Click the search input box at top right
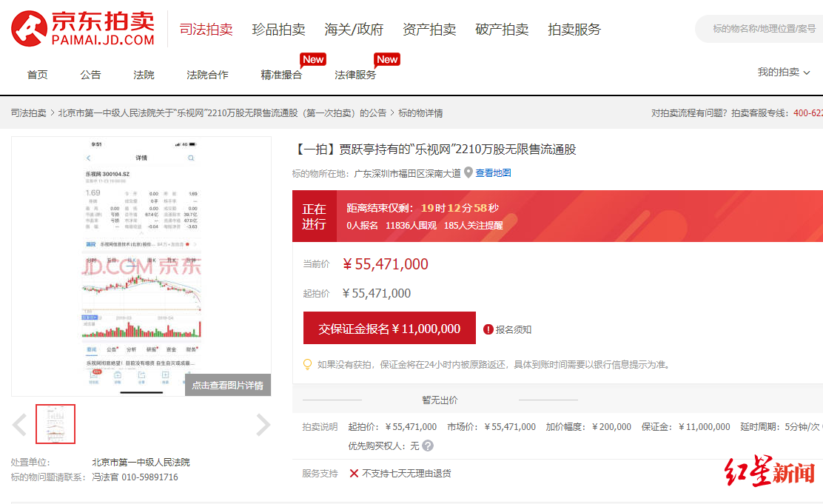 762,28
